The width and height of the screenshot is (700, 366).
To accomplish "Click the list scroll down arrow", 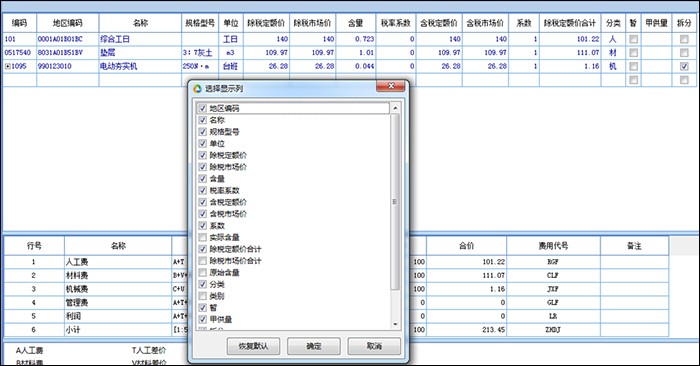I will point(395,324).
